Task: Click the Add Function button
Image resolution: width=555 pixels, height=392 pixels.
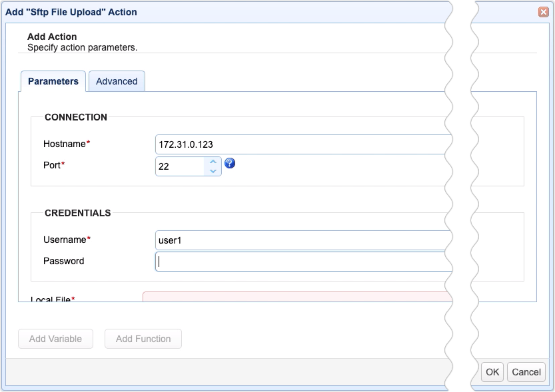Action: (143, 339)
